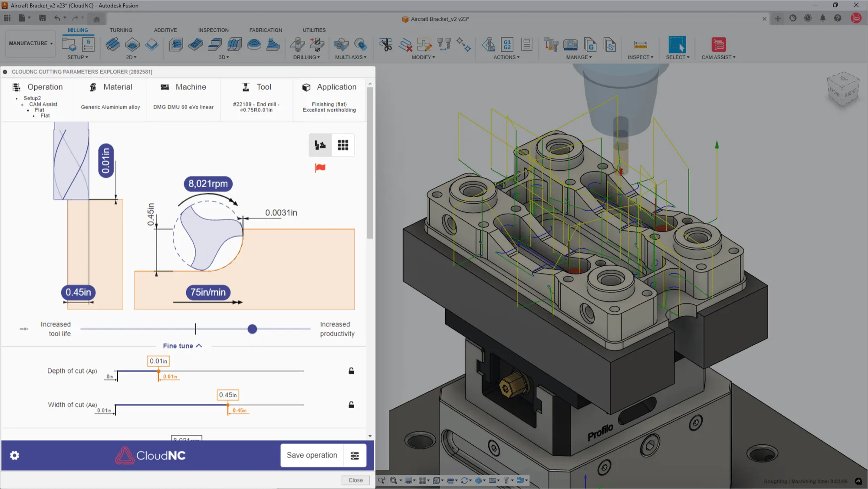Switch to the tool diagram view
Screen dimensions: 868x489
pos(320,145)
